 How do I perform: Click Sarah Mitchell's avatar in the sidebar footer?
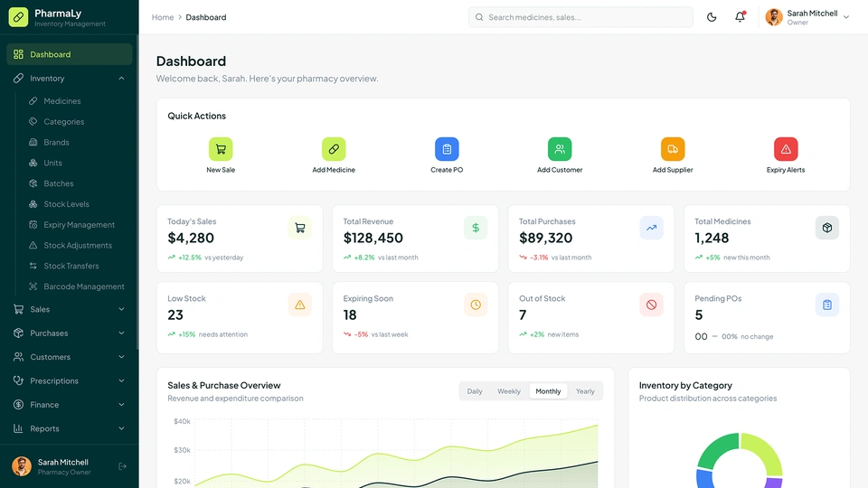[x=22, y=466]
